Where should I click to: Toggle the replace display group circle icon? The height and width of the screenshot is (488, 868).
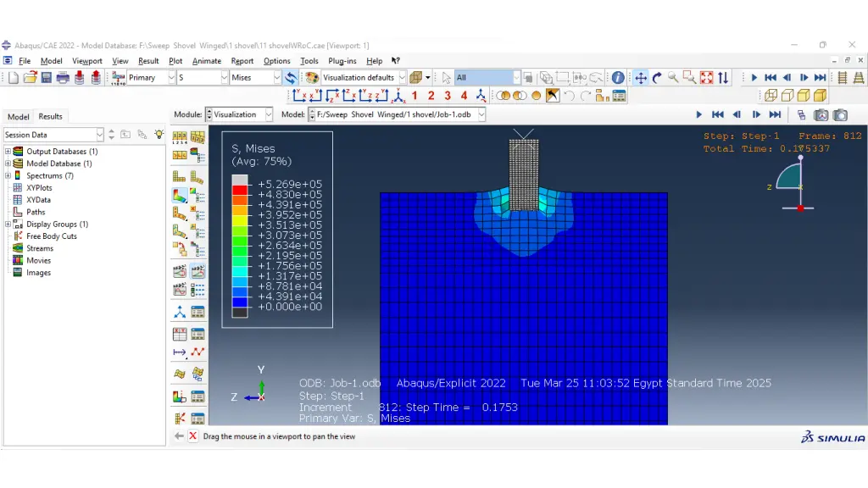coord(536,97)
